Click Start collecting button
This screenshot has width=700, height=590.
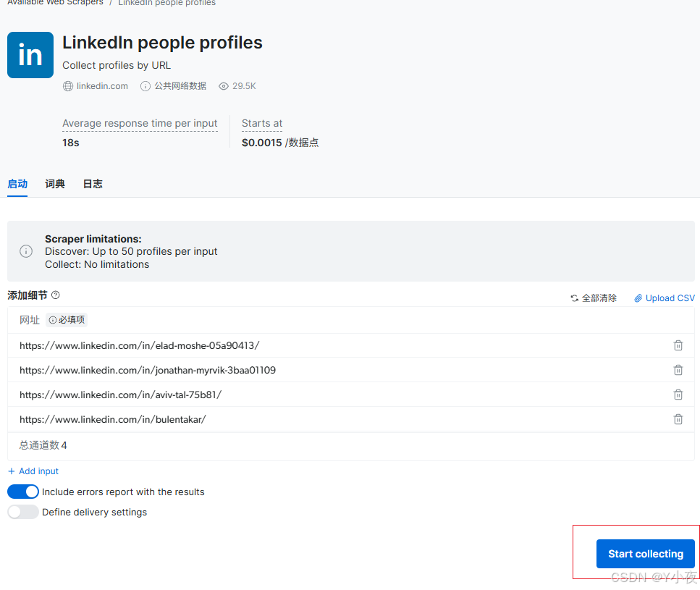[x=646, y=554]
